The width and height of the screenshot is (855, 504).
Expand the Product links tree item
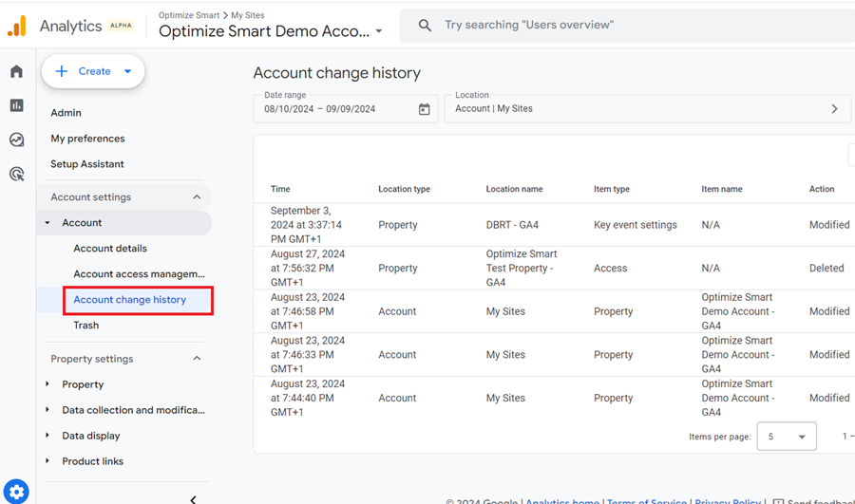coord(47,461)
